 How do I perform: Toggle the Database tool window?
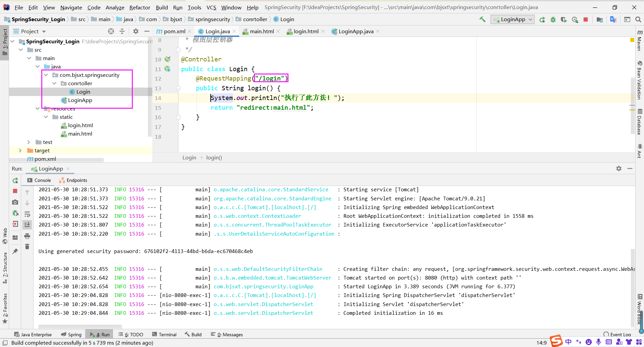pyautogui.click(x=639, y=122)
